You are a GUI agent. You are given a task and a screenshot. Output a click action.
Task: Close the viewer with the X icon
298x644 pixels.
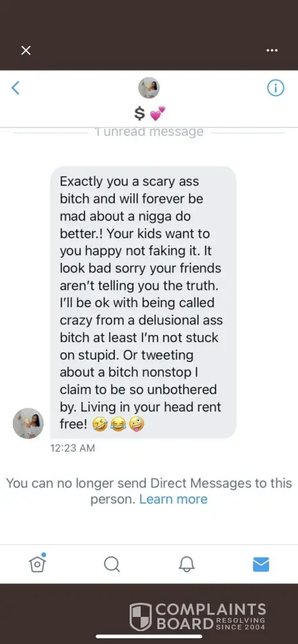coord(26,50)
